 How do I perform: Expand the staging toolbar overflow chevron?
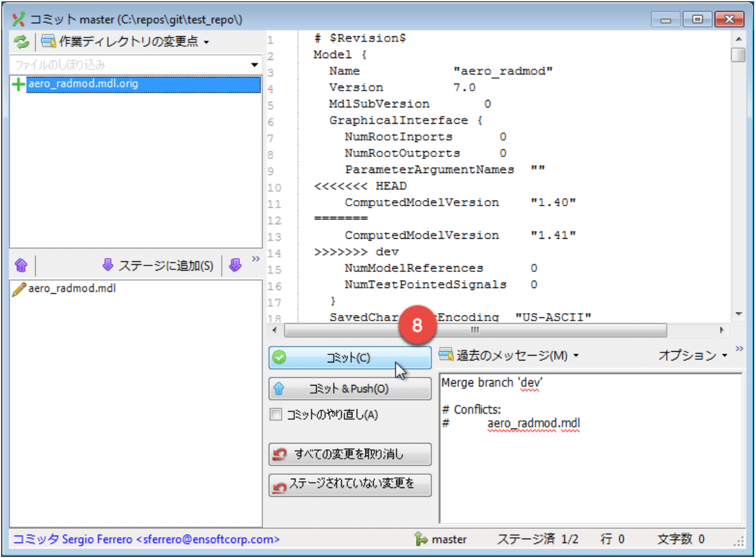(x=255, y=259)
